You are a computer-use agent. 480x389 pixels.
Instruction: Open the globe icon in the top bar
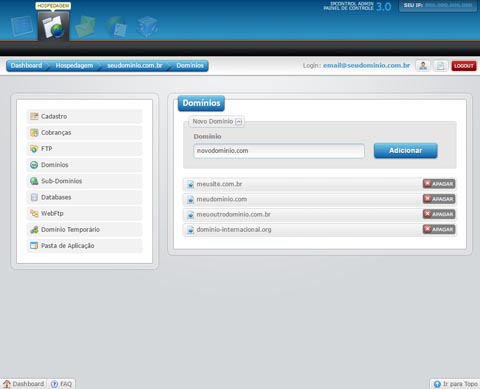tap(116, 27)
